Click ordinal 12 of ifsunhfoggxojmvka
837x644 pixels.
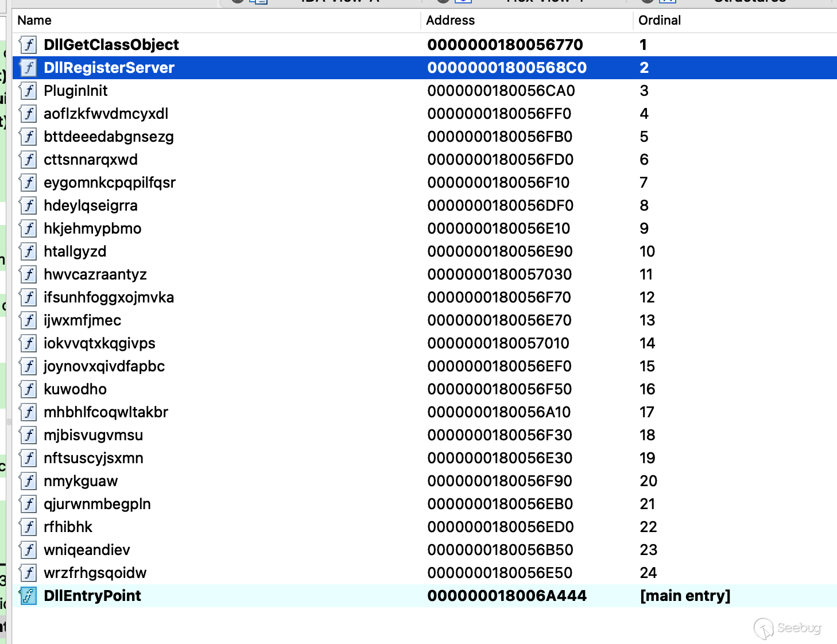click(647, 297)
